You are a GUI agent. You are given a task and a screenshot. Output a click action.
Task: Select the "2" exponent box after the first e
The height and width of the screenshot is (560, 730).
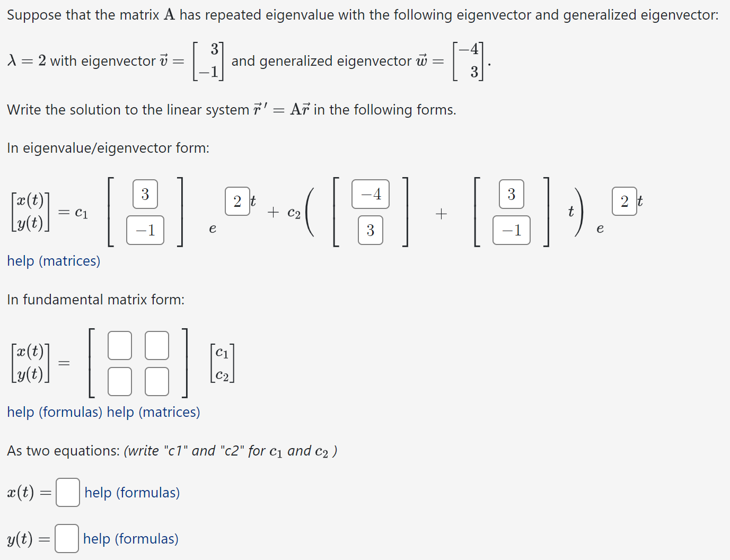pos(237,202)
